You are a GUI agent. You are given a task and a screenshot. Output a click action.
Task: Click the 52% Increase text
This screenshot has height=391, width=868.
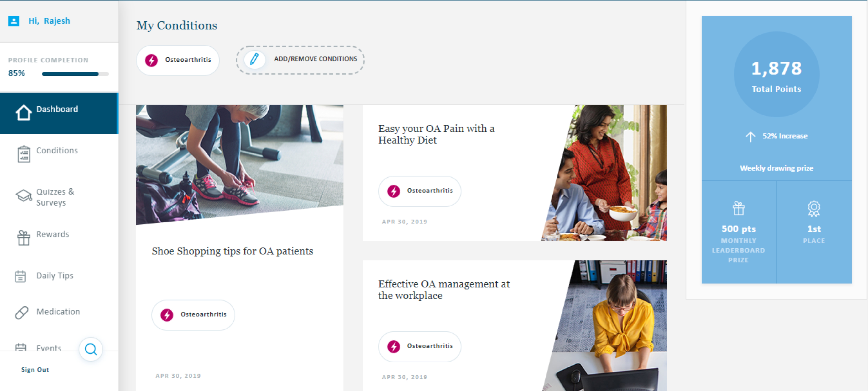coord(785,136)
